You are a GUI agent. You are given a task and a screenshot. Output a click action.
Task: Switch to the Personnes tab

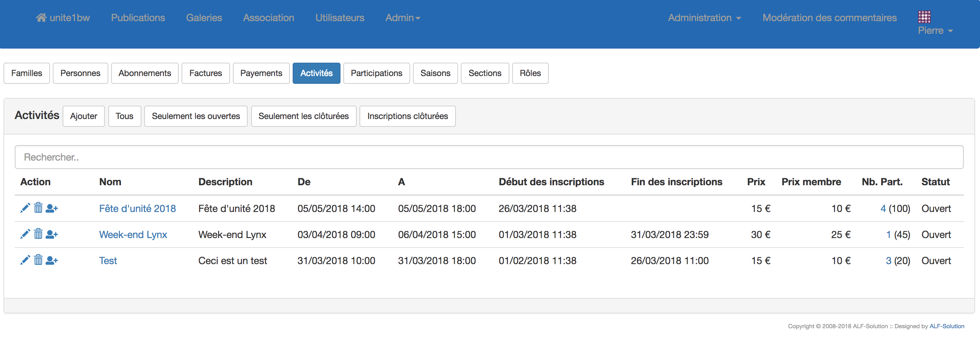[x=80, y=73]
